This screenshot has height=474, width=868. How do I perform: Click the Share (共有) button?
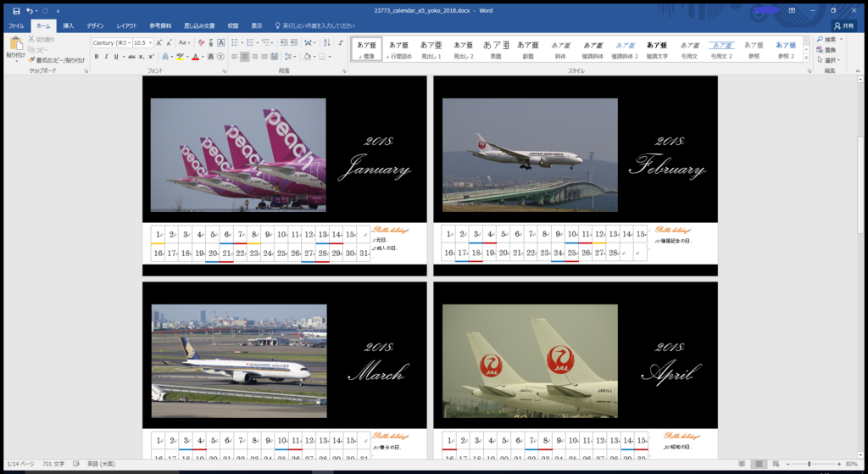click(844, 26)
